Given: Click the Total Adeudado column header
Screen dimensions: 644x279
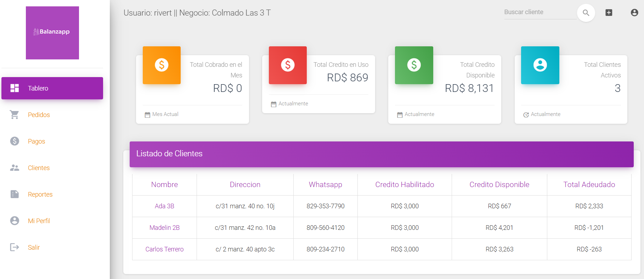Looking at the screenshot, I should [589, 185].
